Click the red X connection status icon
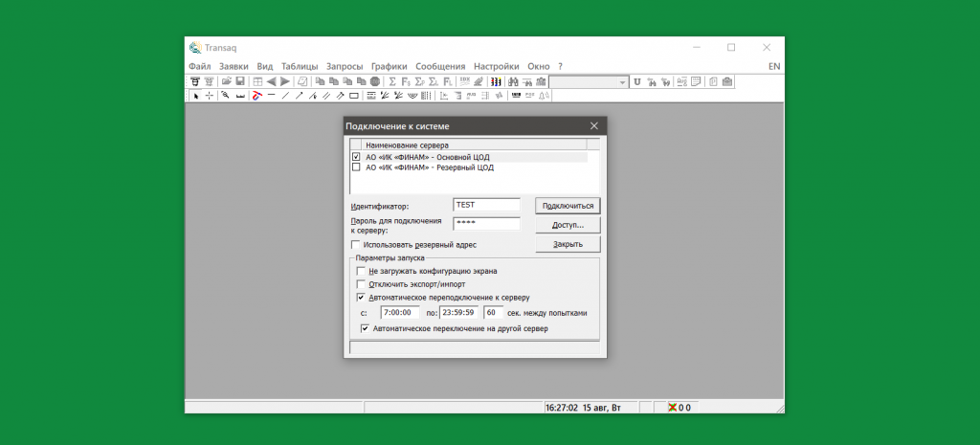 673,408
